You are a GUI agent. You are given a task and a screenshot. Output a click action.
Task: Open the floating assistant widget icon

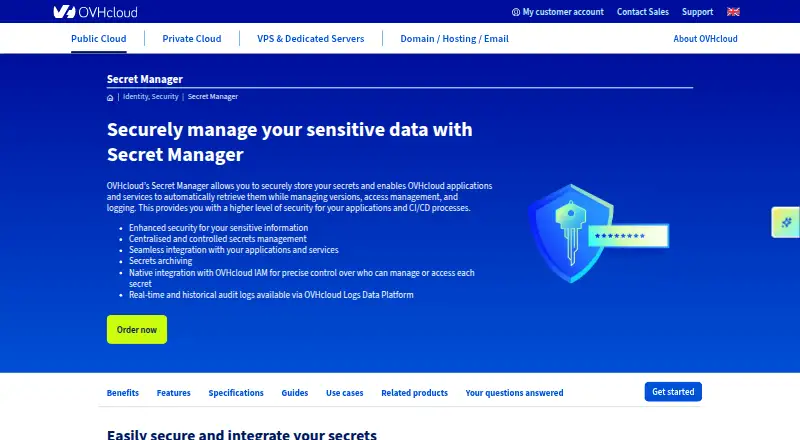[786, 222]
